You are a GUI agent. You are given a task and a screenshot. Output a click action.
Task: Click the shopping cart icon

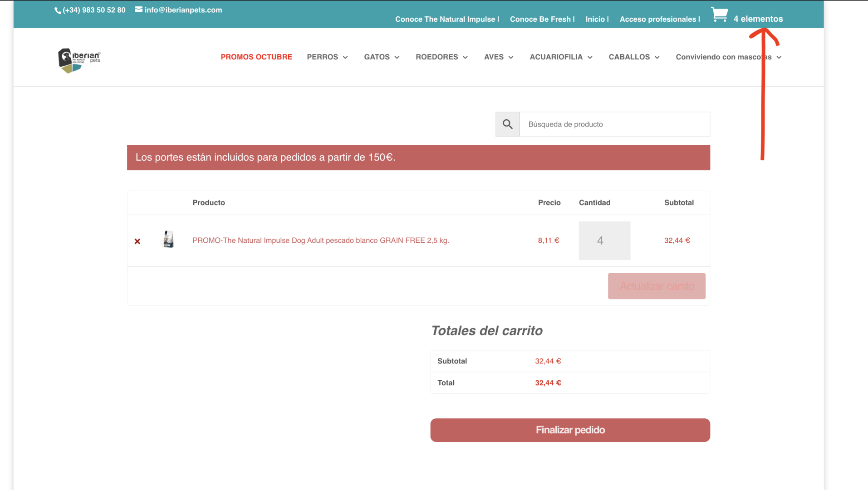coord(719,15)
